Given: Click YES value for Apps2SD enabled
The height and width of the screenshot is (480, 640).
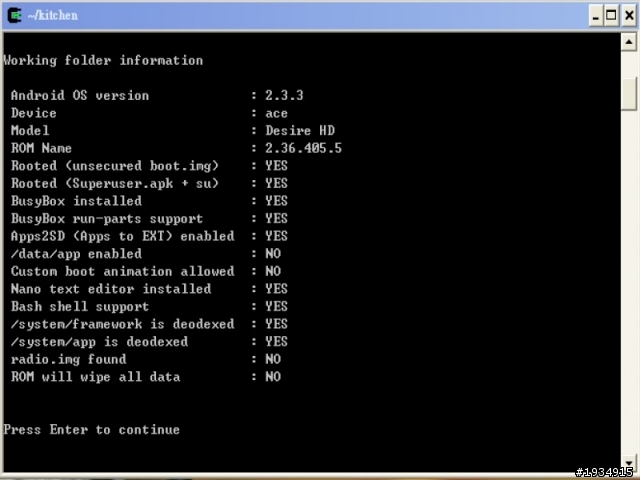Looking at the screenshot, I should pos(276,236).
